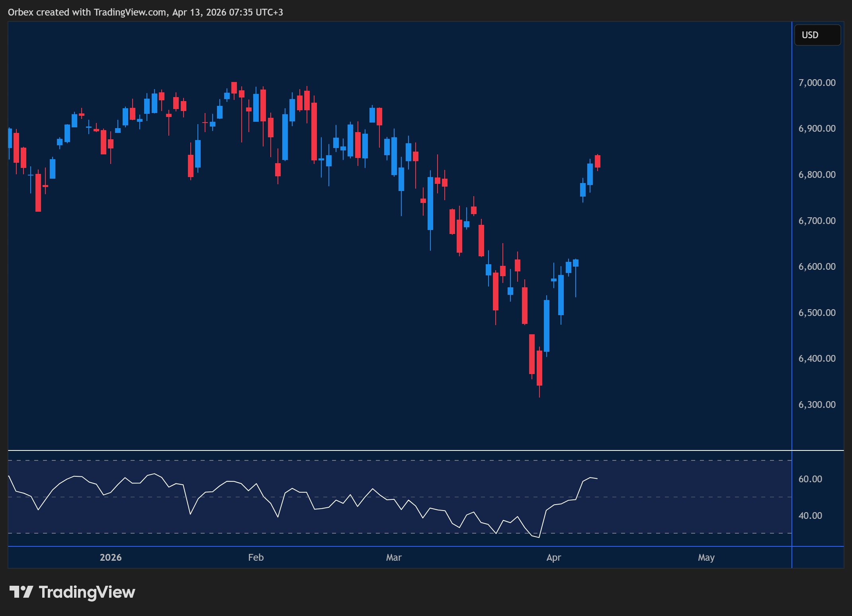Select the Apr label on time axis
Viewport: 852px width, 616px height.
coord(554,558)
